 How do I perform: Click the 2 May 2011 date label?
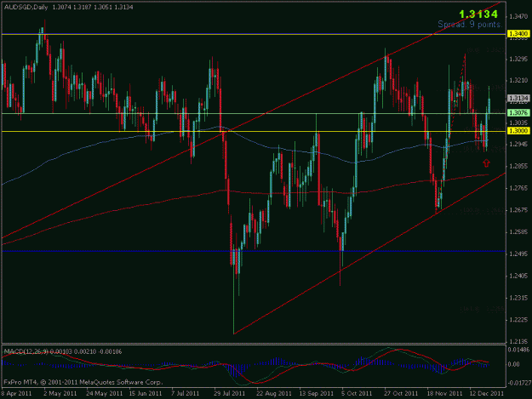60,394
